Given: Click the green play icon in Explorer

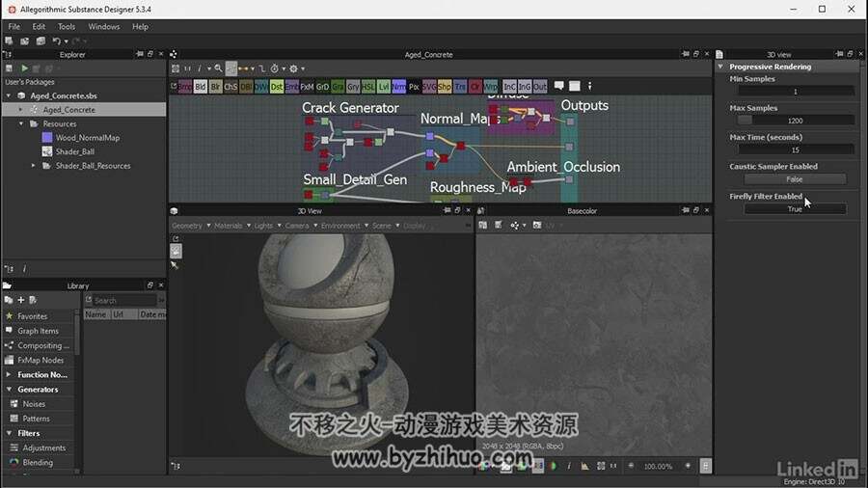Looking at the screenshot, I should point(24,68).
